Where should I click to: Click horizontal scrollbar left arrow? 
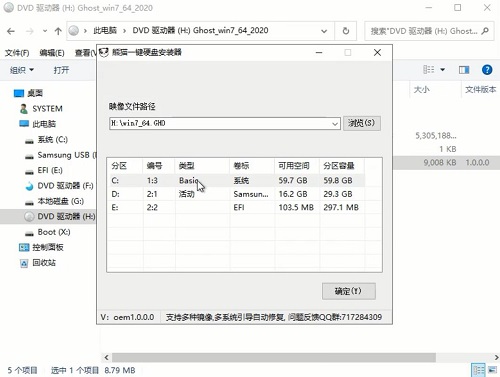[x=106, y=357]
